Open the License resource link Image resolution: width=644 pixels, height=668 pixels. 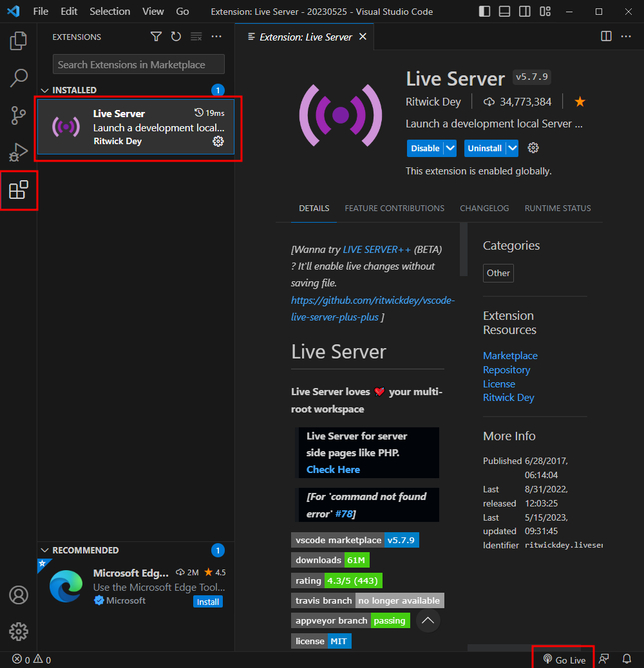tap(498, 384)
